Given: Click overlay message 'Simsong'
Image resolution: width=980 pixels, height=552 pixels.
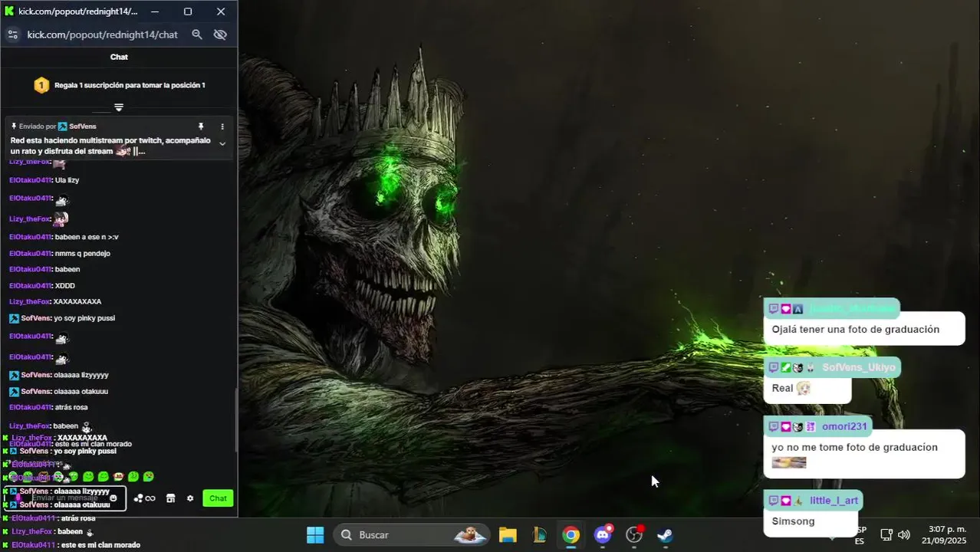Looking at the screenshot, I should [x=793, y=521].
